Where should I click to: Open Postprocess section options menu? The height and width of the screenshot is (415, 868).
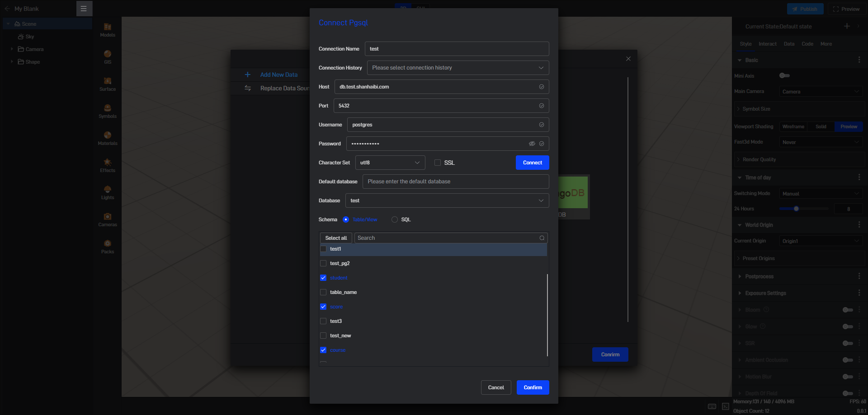859,276
